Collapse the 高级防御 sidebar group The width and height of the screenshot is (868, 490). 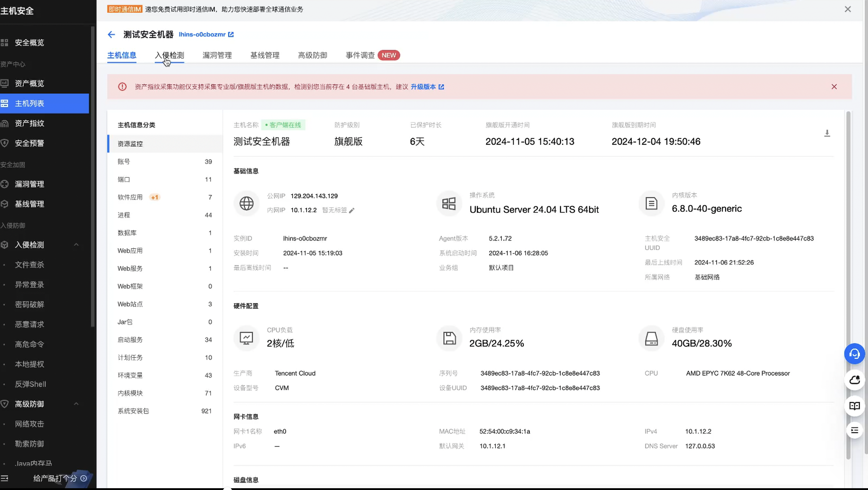point(76,404)
